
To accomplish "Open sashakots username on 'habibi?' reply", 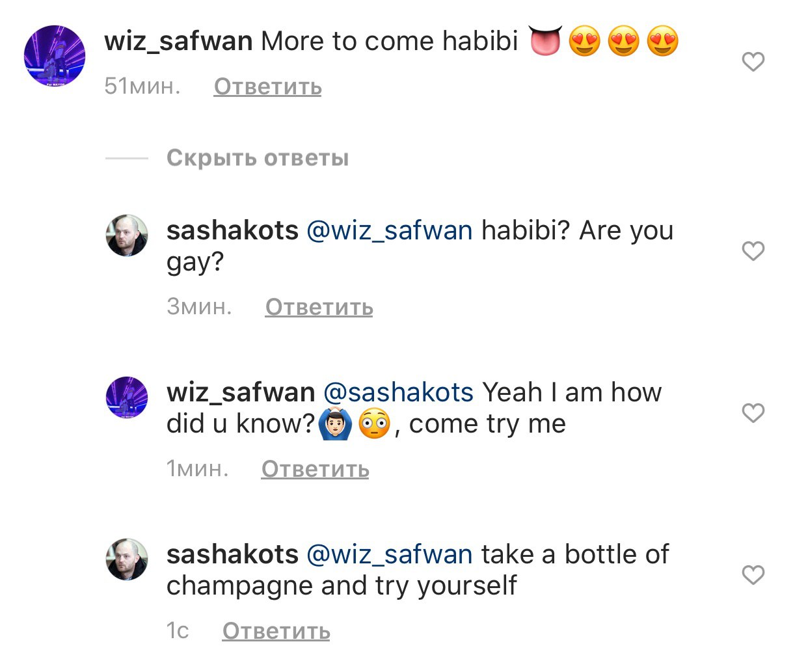I will point(232,230).
